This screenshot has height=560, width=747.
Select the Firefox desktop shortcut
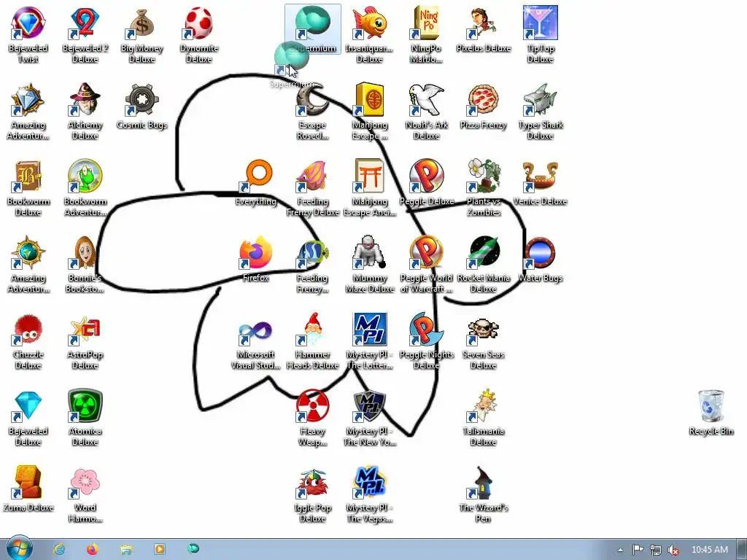pos(256,260)
